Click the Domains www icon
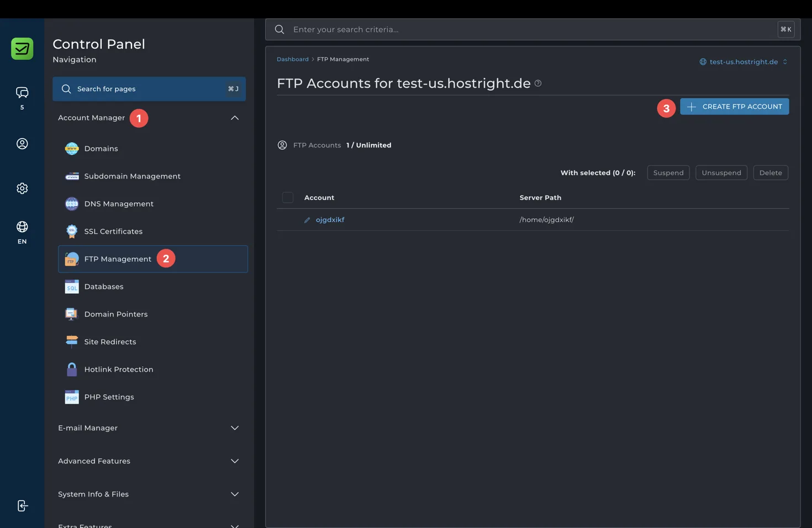The height and width of the screenshot is (528, 812). (x=72, y=149)
